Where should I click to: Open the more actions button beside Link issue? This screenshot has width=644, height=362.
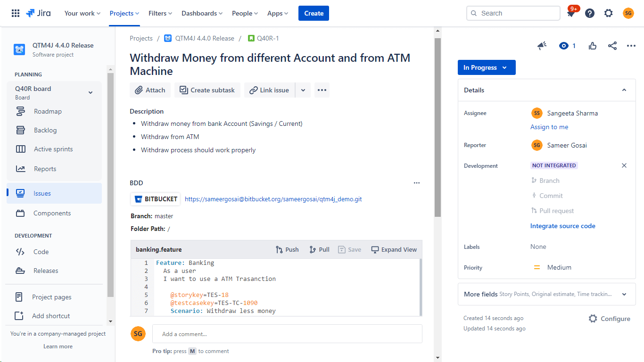coord(322,90)
